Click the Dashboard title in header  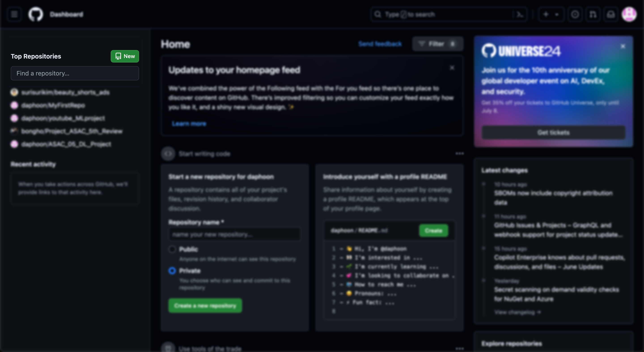tap(66, 15)
